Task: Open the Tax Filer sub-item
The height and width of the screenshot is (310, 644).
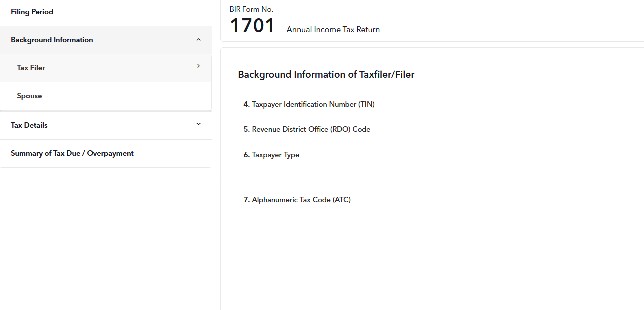Action: [x=31, y=68]
